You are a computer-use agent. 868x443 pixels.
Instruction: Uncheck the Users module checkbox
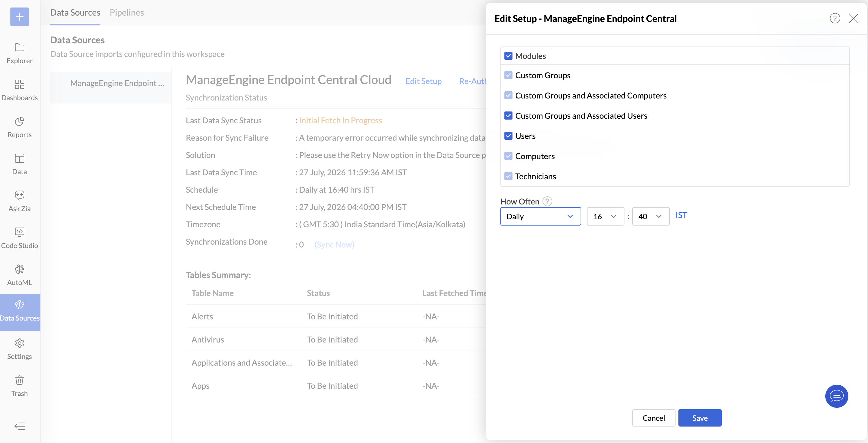pos(508,136)
